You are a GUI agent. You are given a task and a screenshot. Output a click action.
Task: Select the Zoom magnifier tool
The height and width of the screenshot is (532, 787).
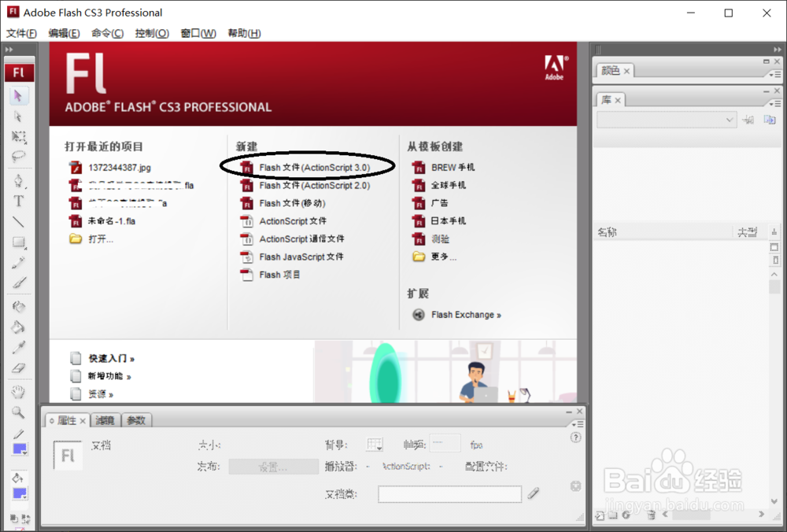(19, 412)
